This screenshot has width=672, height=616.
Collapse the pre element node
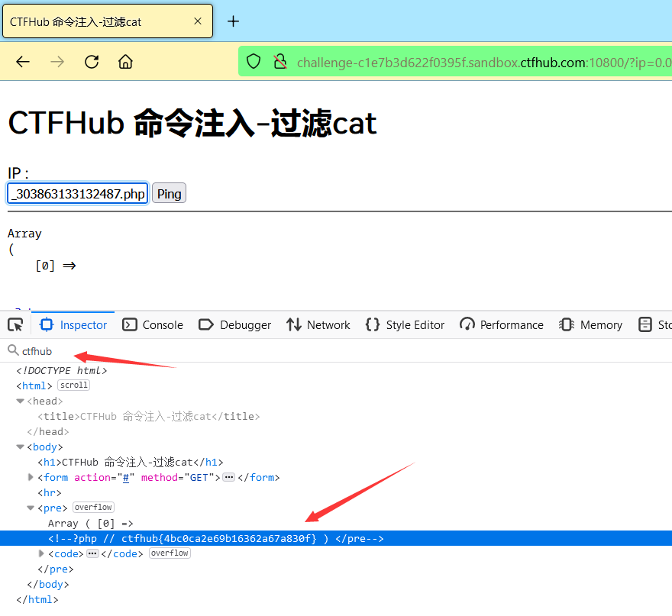(x=31, y=508)
